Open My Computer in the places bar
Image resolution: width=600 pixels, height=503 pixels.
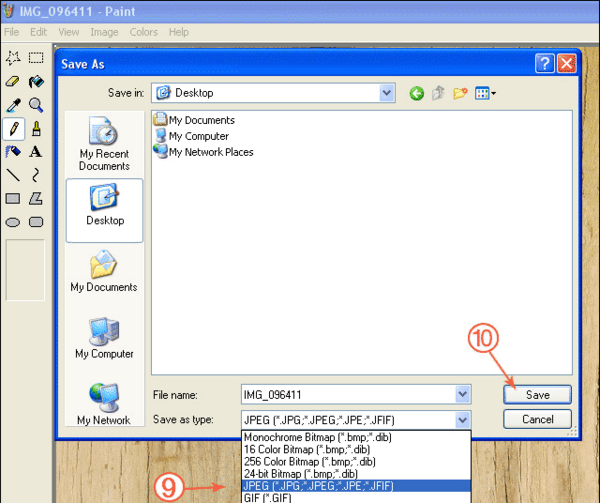click(104, 338)
